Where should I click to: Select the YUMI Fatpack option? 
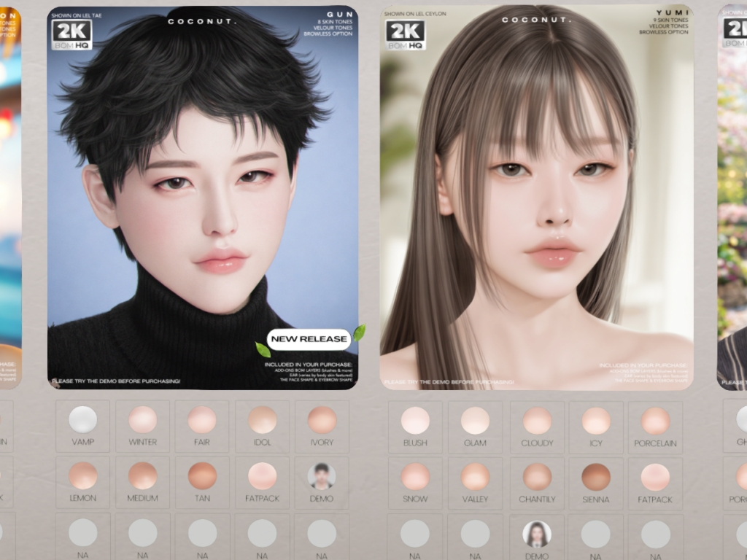click(655, 478)
